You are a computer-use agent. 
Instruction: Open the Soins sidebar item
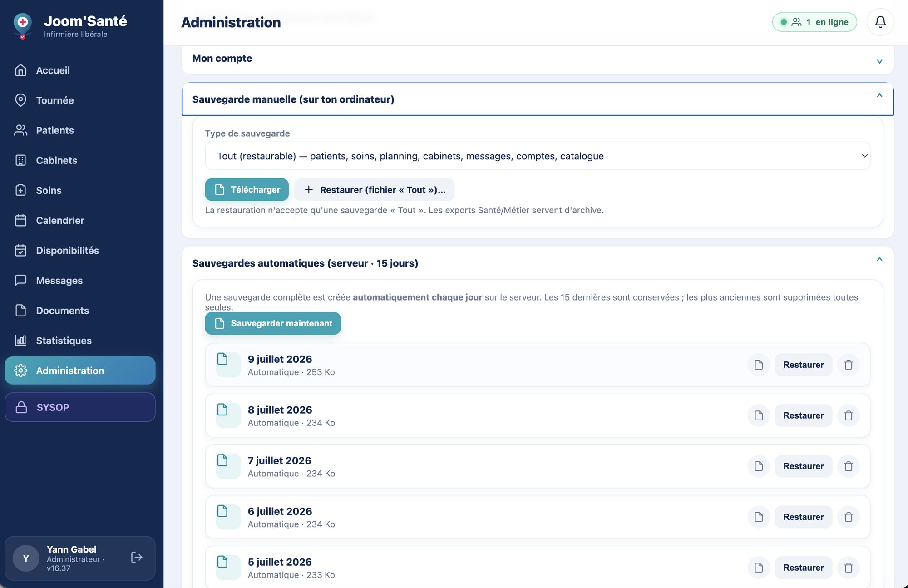pyautogui.click(x=80, y=190)
